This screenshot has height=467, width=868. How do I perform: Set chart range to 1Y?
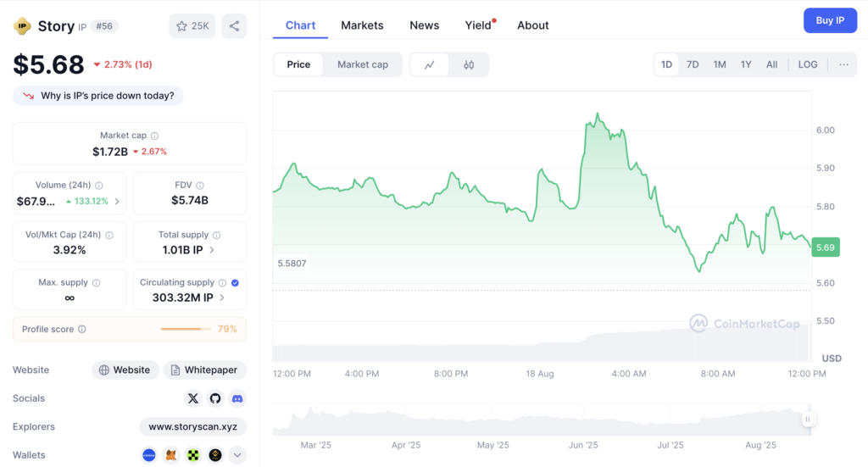click(746, 64)
